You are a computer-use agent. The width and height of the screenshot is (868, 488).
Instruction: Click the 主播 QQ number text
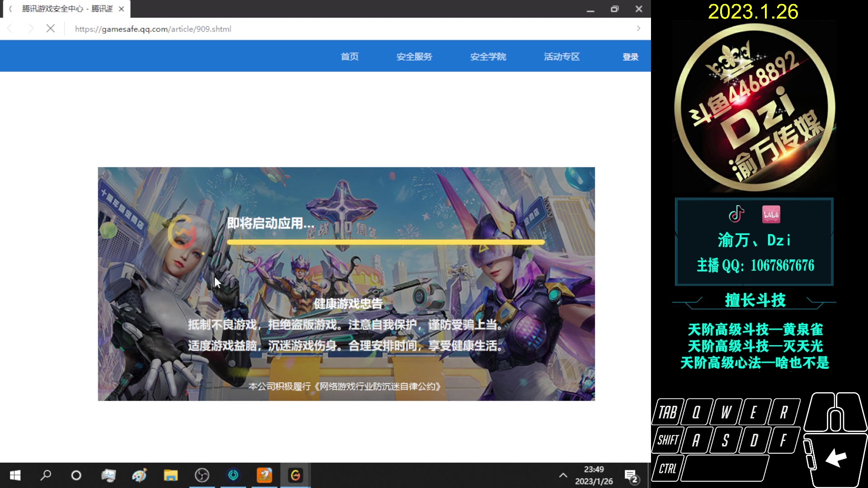coord(755,265)
